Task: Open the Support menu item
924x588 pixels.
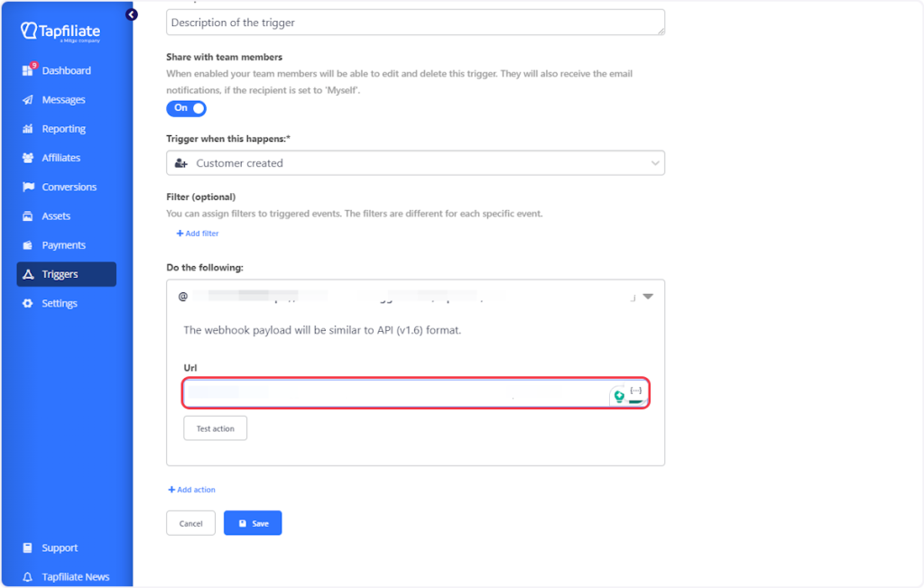Action: 60,547
